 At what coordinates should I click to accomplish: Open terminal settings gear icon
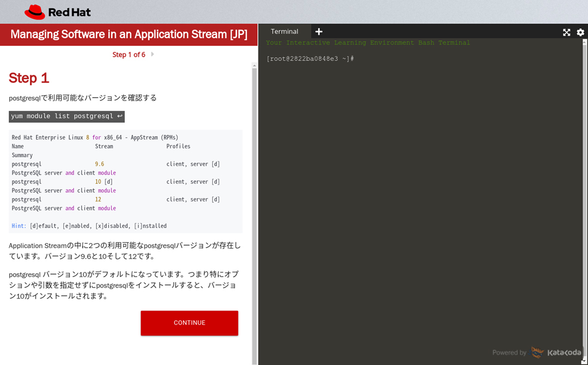coord(580,32)
